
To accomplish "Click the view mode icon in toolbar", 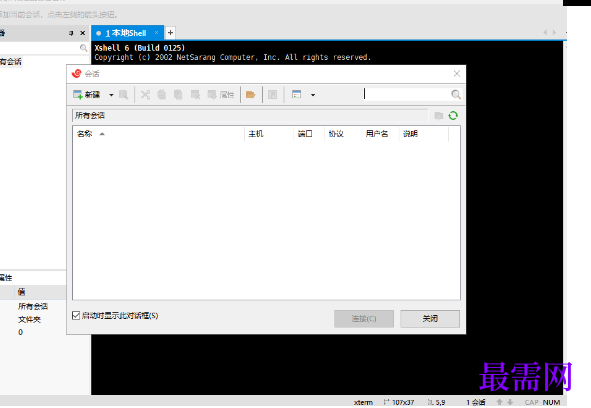I will click(297, 94).
